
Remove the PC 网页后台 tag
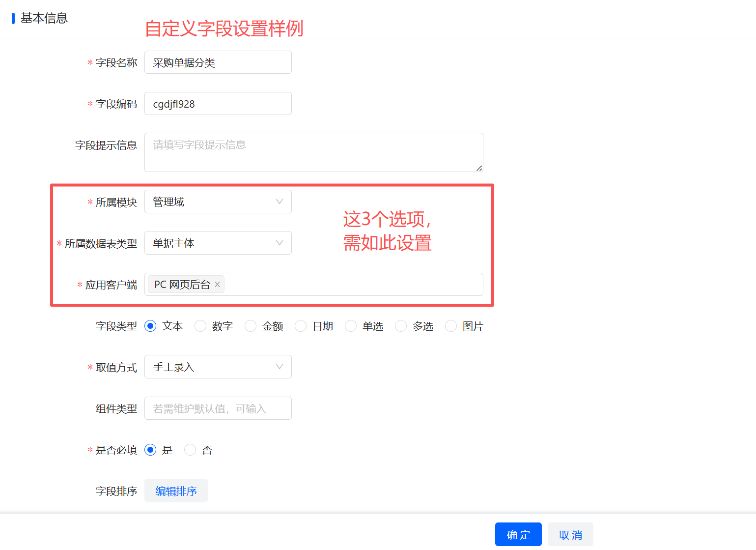[x=217, y=285]
